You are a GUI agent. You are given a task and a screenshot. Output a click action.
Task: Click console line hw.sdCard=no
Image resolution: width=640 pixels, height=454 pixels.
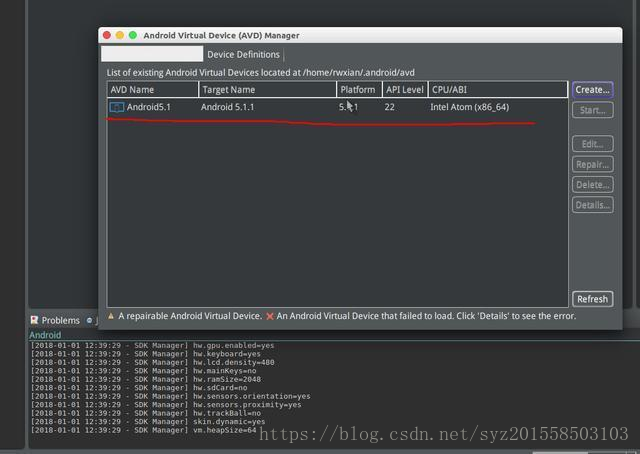click(x=139, y=388)
